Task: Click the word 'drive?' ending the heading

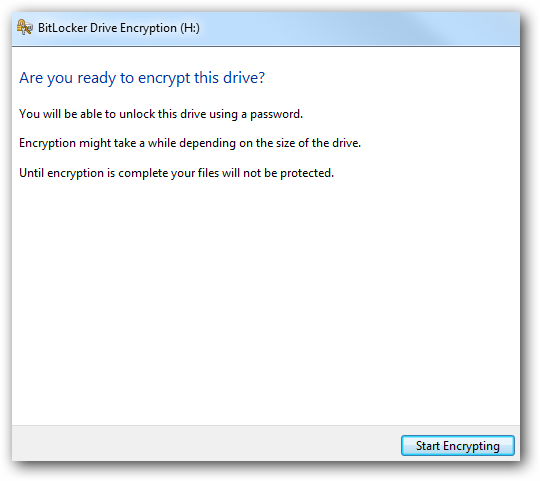Action: [244, 77]
